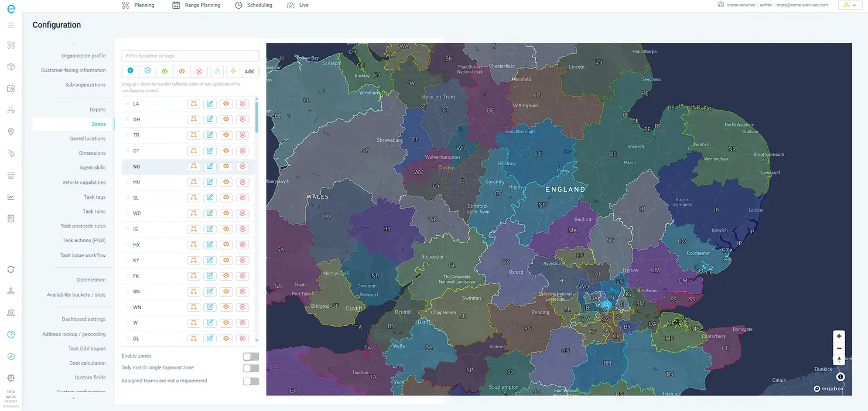The width and height of the screenshot is (868, 411).
Task: Open Address lookup / geocoding settings
Action: 74,334
